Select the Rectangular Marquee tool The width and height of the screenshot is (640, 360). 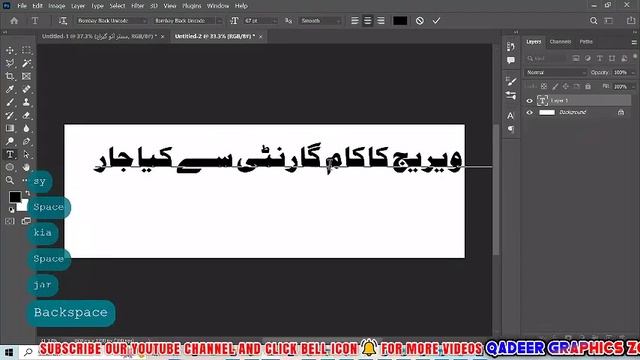[27, 50]
